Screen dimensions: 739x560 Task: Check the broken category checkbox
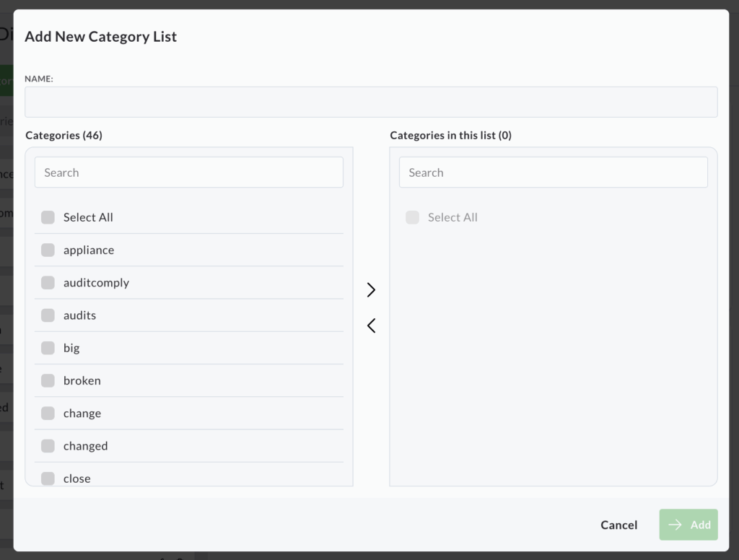tap(48, 380)
